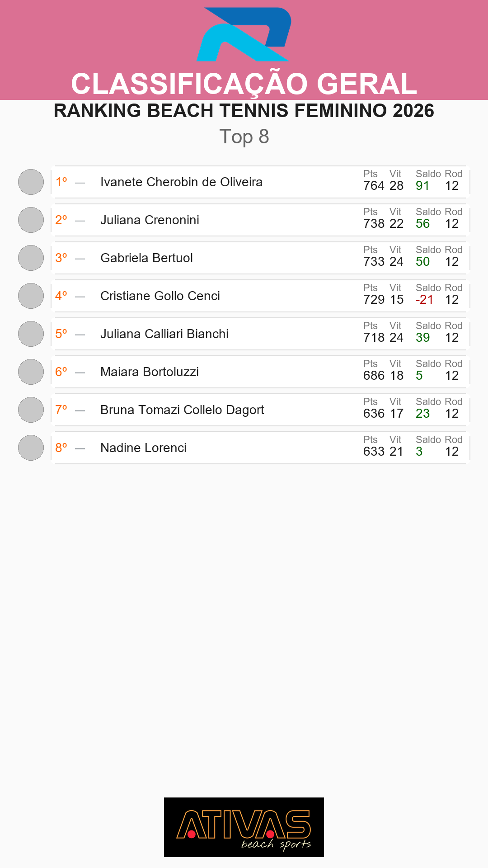The width and height of the screenshot is (488, 868).
Task: Select Juliana Crenonini's avatar circle
Action: coord(31,220)
